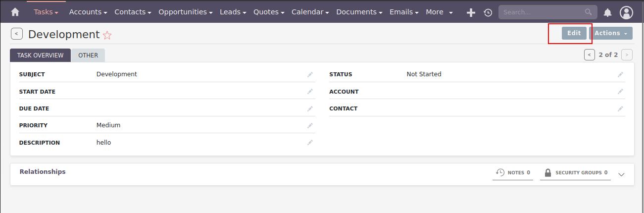Go to previous record arrow
The image size is (644, 213).
(x=590, y=54)
